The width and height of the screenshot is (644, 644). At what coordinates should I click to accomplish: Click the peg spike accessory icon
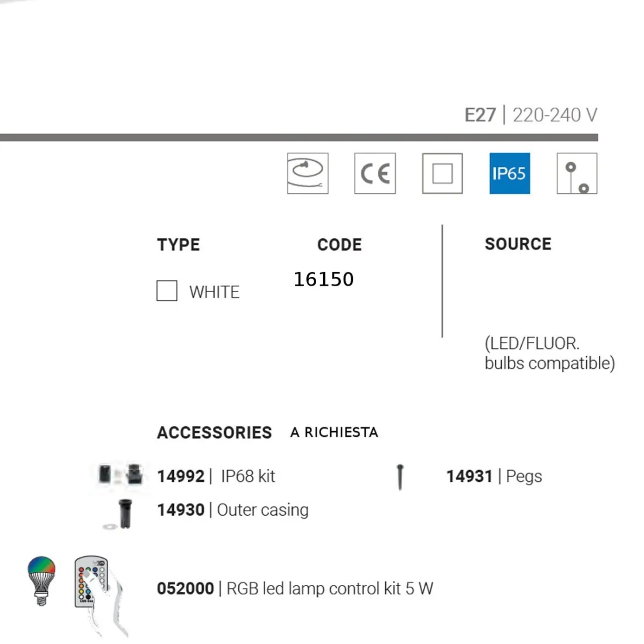(400, 477)
